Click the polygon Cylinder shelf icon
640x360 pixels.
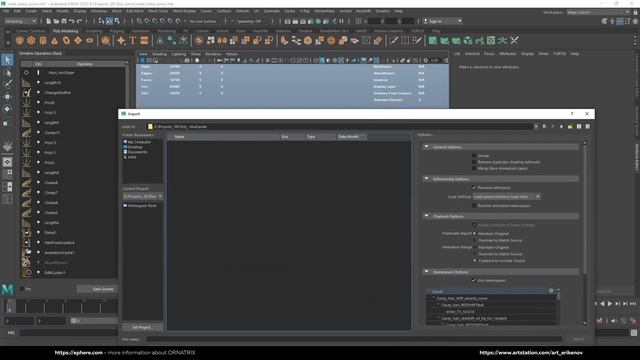pos(43,40)
